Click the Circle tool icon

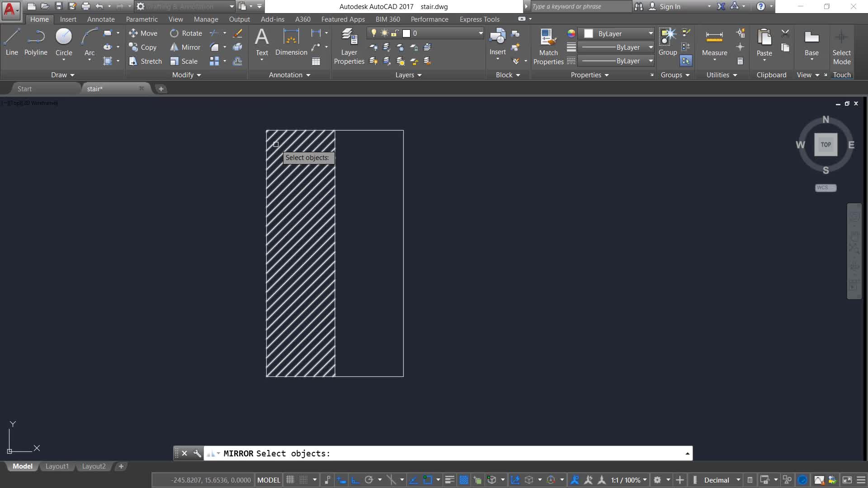pos(64,37)
